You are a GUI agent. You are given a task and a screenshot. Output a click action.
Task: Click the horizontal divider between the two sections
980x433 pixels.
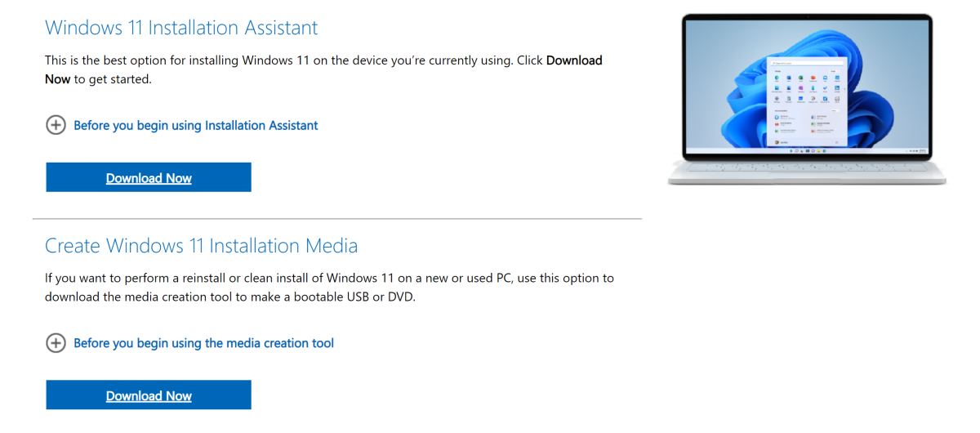(x=336, y=219)
